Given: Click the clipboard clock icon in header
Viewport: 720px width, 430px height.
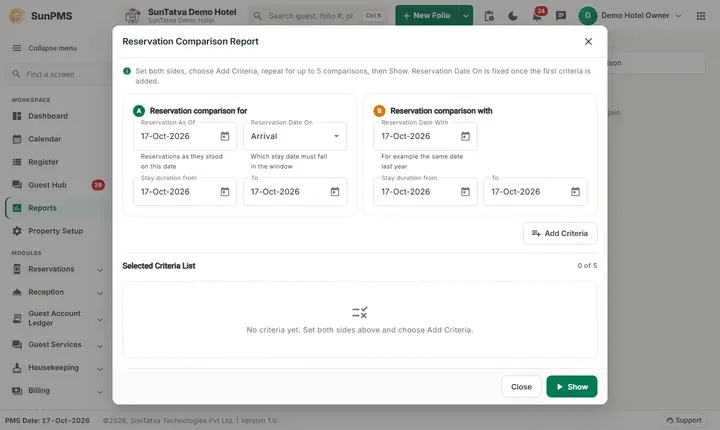Looking at the screenshot, I should coord(489,16).
